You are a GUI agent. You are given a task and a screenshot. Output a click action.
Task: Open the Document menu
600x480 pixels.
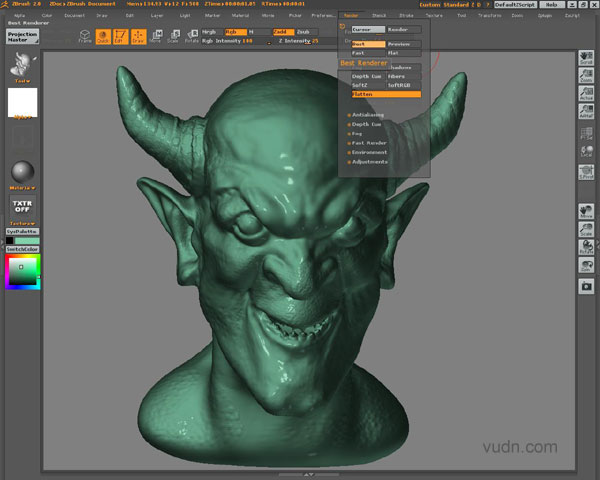click(x=75, y=16)
